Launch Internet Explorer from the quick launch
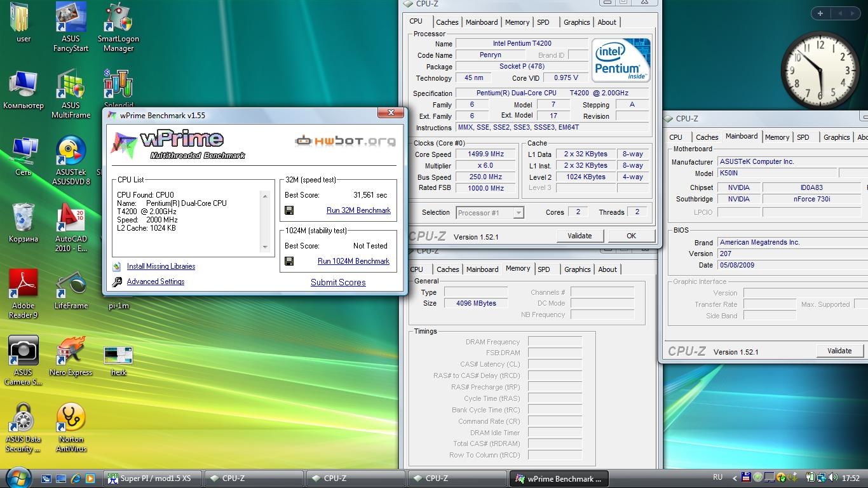 coord(76,478)
